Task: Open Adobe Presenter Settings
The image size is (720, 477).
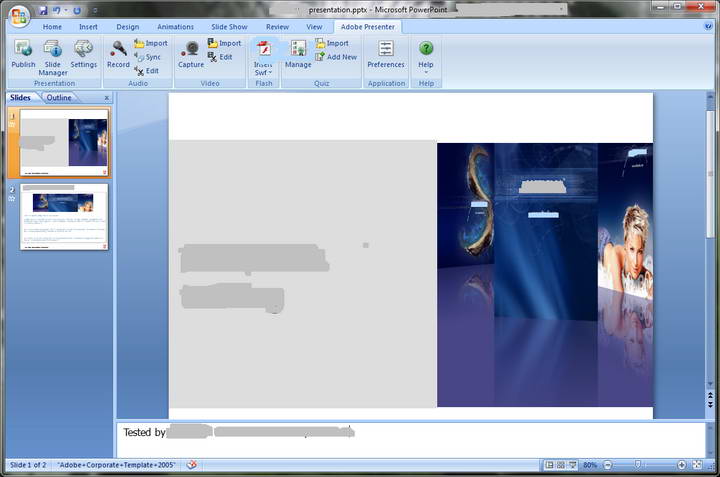Action: pyautogui.click(x=83, y=50)
